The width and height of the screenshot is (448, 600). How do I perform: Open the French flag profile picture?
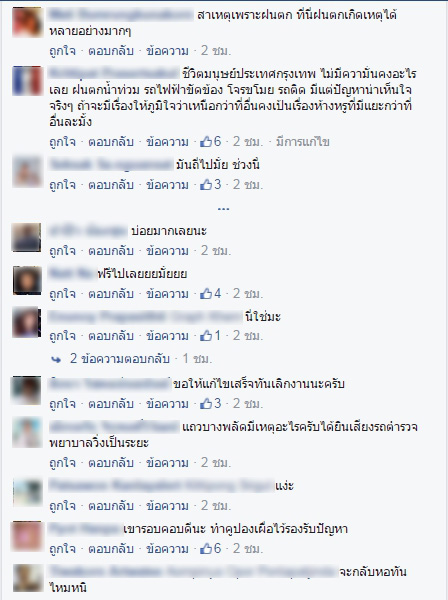pos(27,81)
